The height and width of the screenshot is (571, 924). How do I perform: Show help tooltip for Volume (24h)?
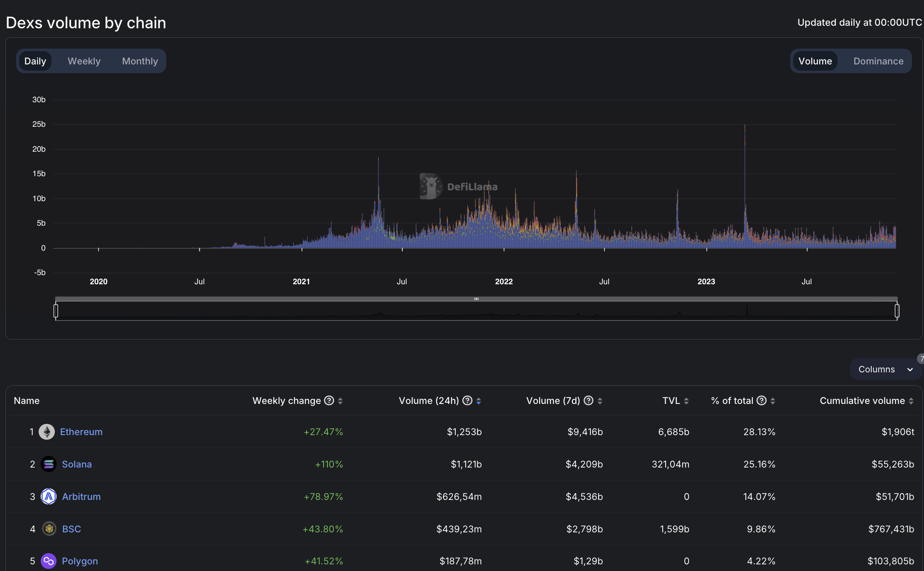click(467, 401)
